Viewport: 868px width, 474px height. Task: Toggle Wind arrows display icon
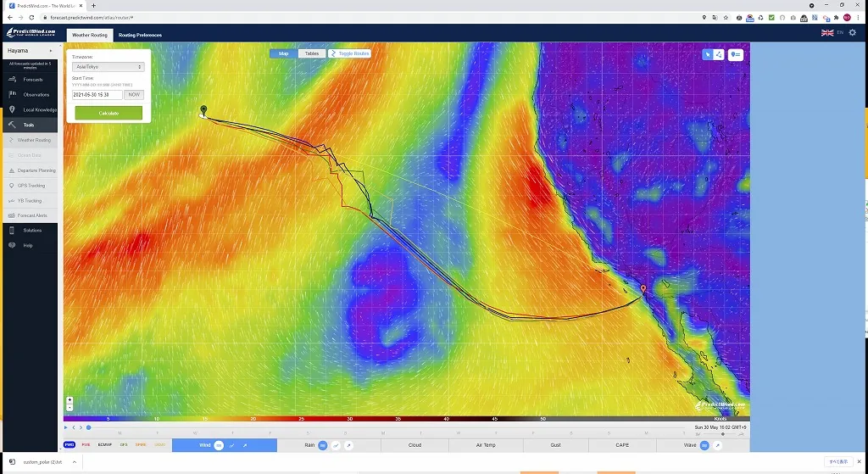(x=245, y=445)
